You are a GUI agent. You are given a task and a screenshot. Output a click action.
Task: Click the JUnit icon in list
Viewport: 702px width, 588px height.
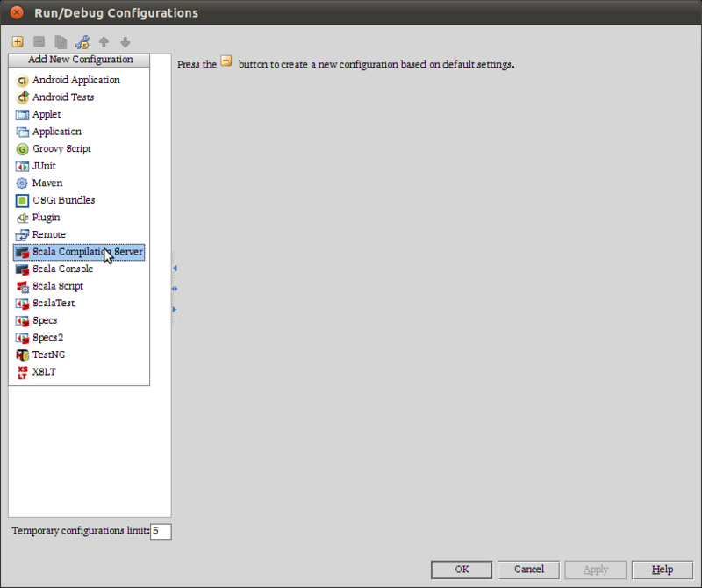pos(22,166)
